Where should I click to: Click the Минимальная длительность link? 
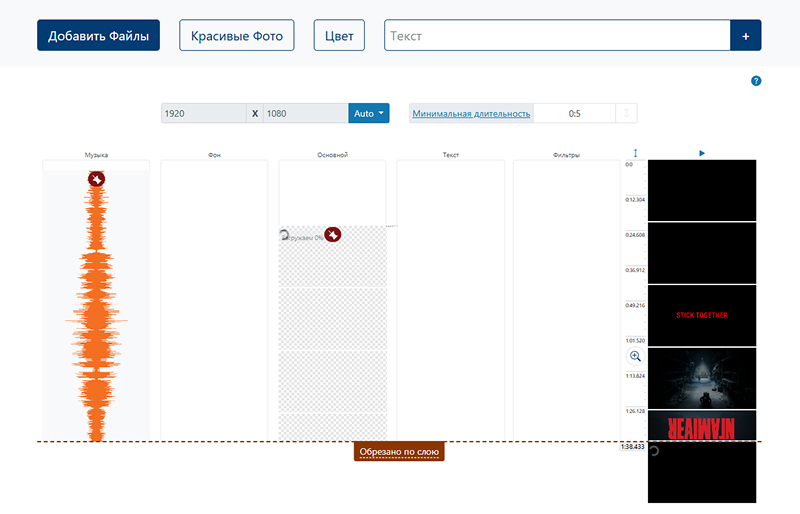(x=471, y=114)
